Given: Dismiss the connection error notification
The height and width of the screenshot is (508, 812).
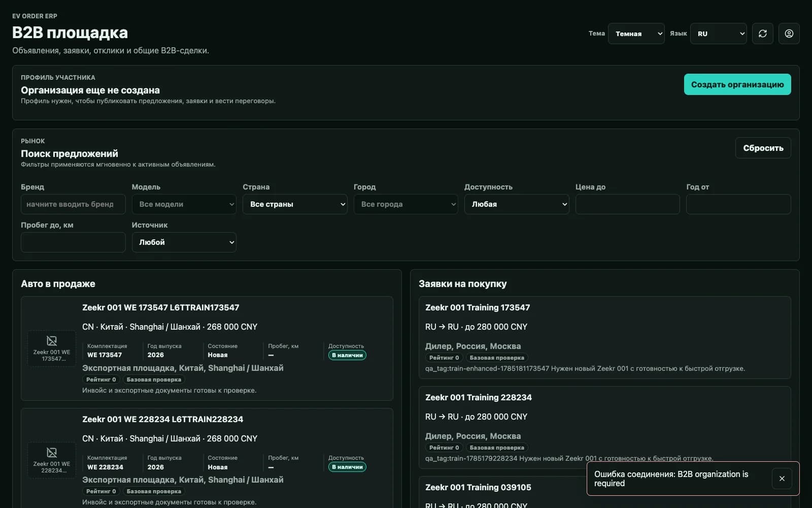Looking at the screenshot, I should pos(782,479).
